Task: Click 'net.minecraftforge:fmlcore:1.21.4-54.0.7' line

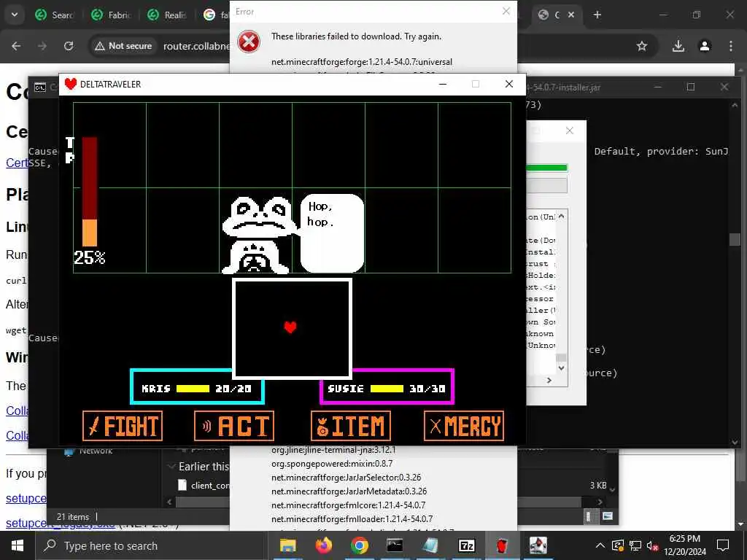Action: [348, 505]
